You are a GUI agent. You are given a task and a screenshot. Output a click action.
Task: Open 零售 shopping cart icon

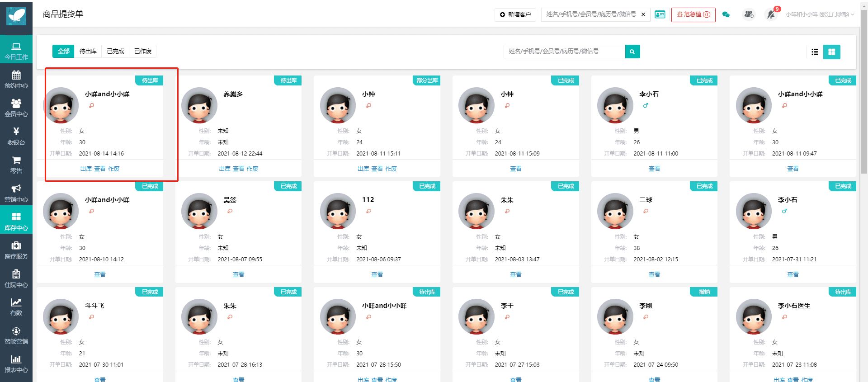click(16, 165)
